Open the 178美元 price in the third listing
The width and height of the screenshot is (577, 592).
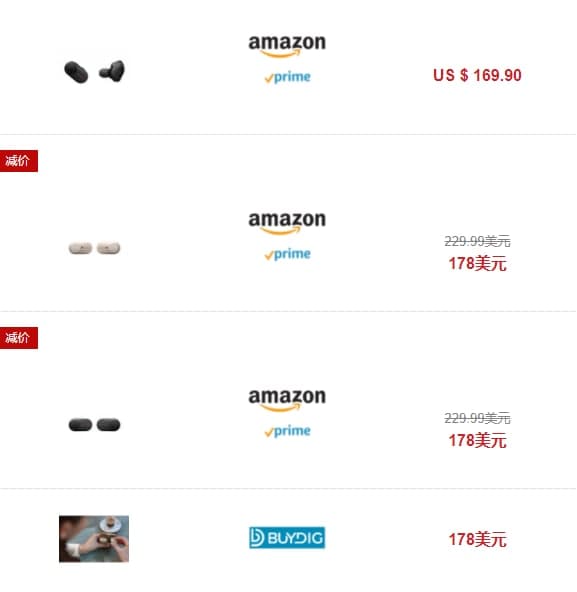click(x=477, y=441)
